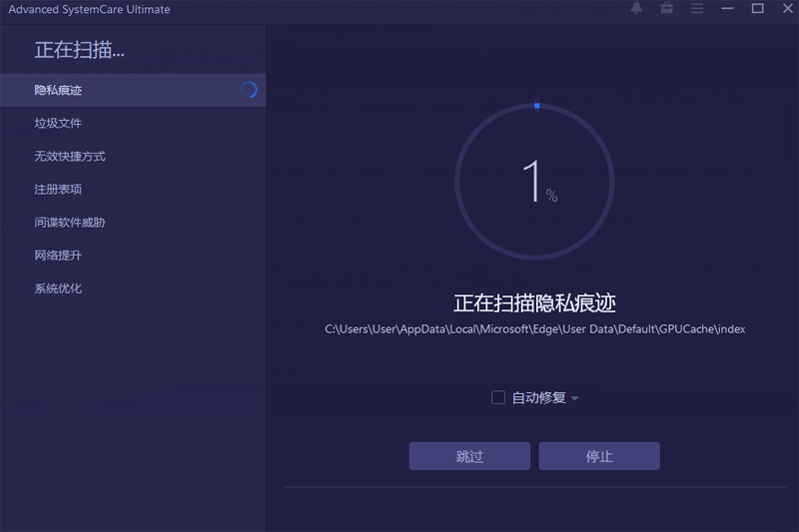Maximize the Advanced SystemCare window
This screenshot has height=532, width=799.
tap(758, 8)
